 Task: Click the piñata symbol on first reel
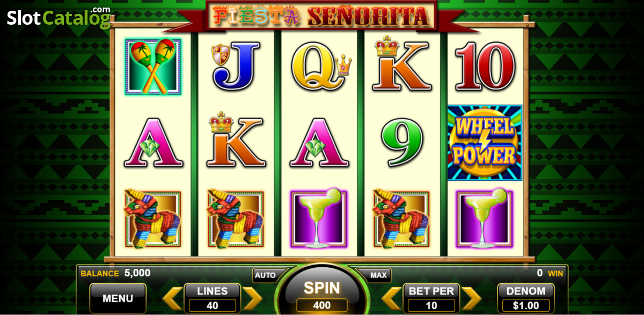pos(153,218)
